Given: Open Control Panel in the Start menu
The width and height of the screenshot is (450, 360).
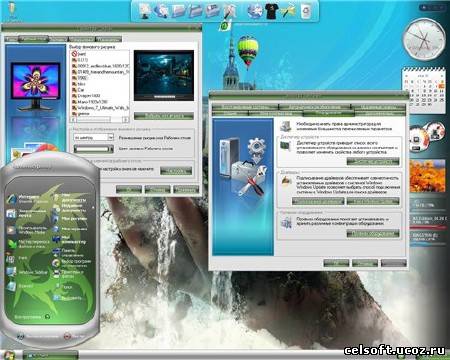Looking at the screenshot, I should pyautogui.click(x=68, y=252).
